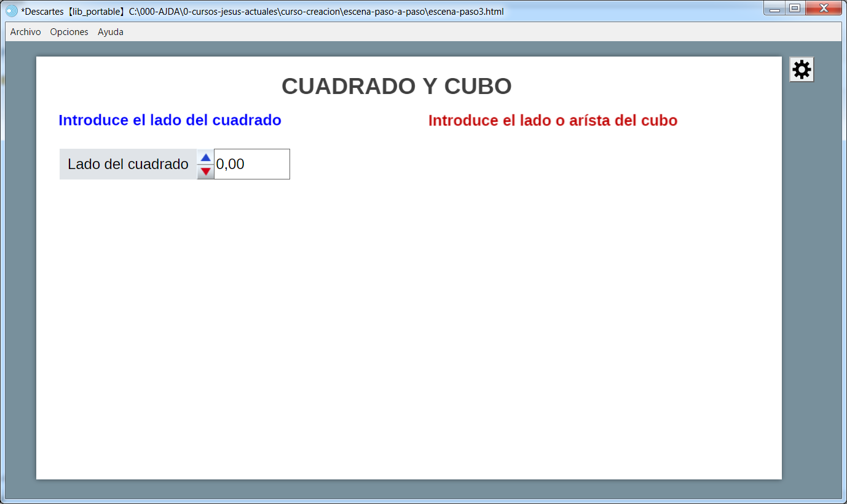
Task: Click the Descartes app icon in title bar
Action: click(x=11, y=10)
